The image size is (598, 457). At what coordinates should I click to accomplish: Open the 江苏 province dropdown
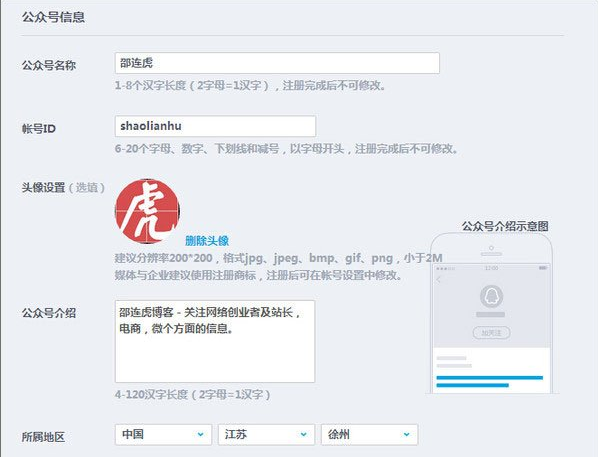(x=266, y=434)
